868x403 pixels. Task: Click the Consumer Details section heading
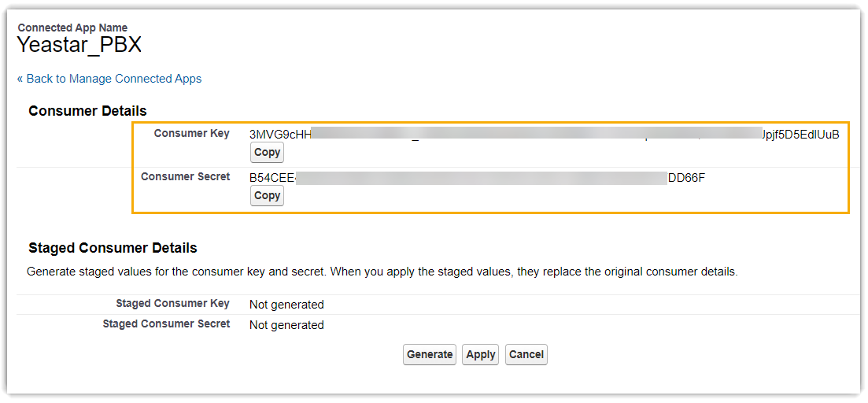point(87,111)
